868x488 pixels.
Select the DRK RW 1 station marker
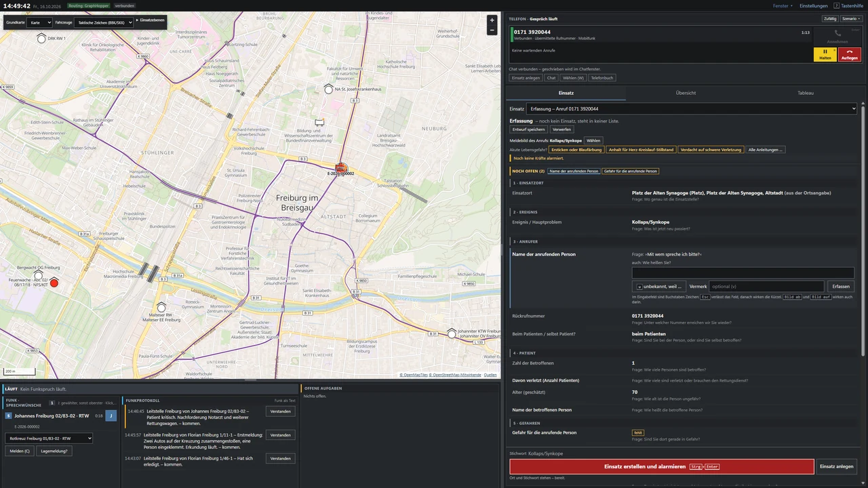pyautogui.click(x=41, y=39)
